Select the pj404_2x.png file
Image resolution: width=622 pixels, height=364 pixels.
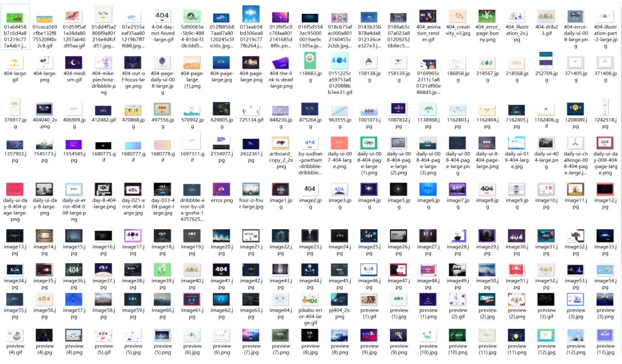(x=340, y=299)
